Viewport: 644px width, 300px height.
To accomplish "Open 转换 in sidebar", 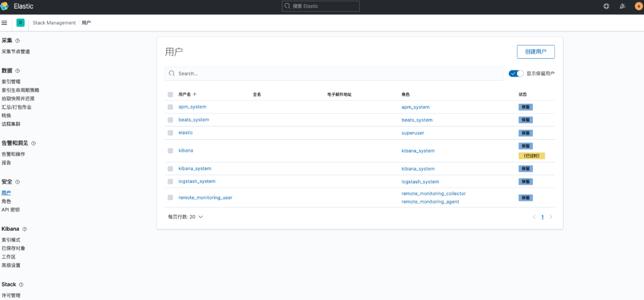I will pyautogui.click(x=6, y=116).
